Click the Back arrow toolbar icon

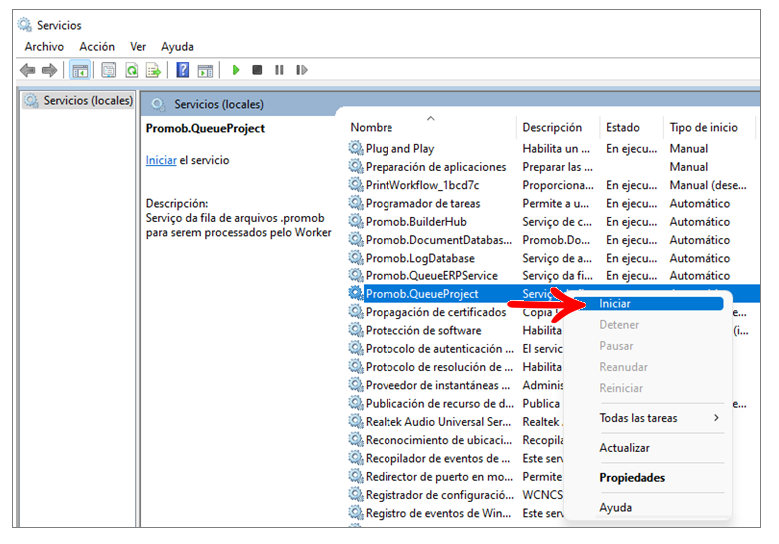tap(27, 70)
